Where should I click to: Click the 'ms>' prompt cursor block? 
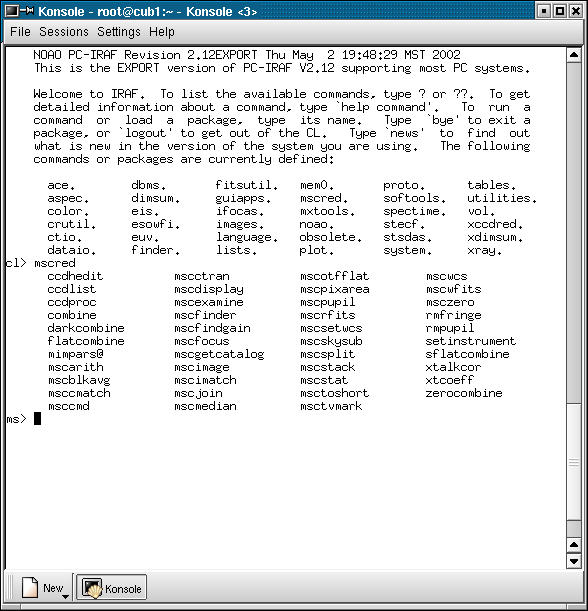click(37, 419)
